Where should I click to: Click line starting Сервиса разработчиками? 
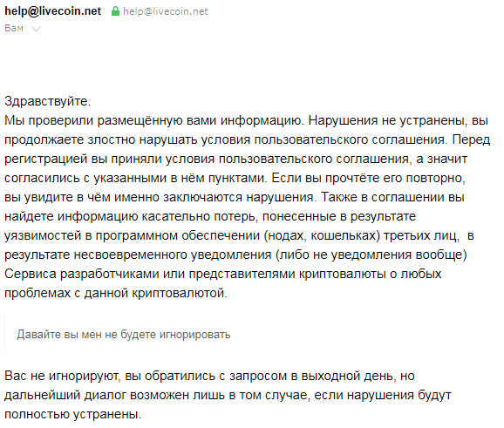tap(223, 274)
